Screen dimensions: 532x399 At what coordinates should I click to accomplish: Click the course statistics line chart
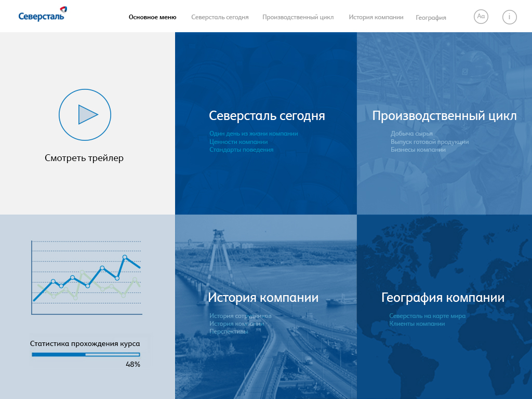click(87, 277)
